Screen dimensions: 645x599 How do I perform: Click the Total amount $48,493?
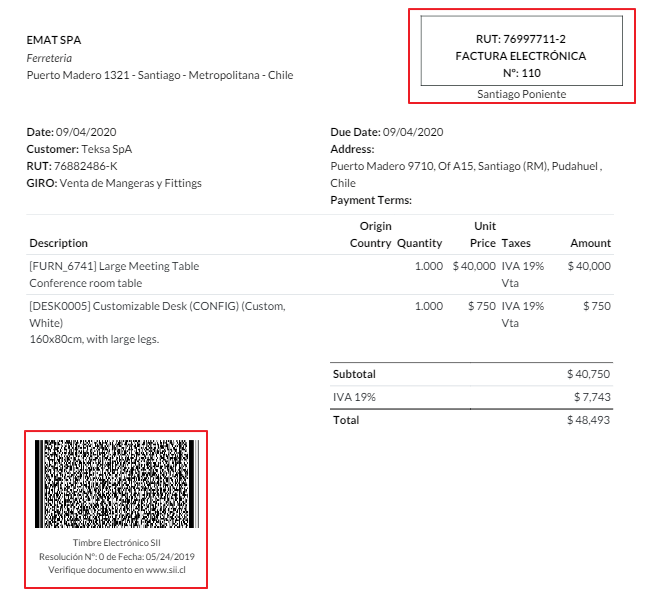tap(588, 420)
